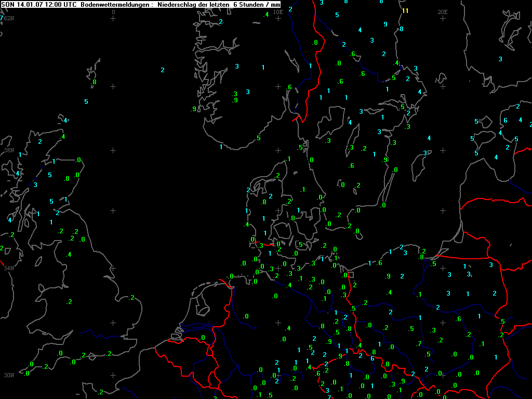
Task: Click the 20E longitude label
Action: pyautogui.click(x=443, y=11)
